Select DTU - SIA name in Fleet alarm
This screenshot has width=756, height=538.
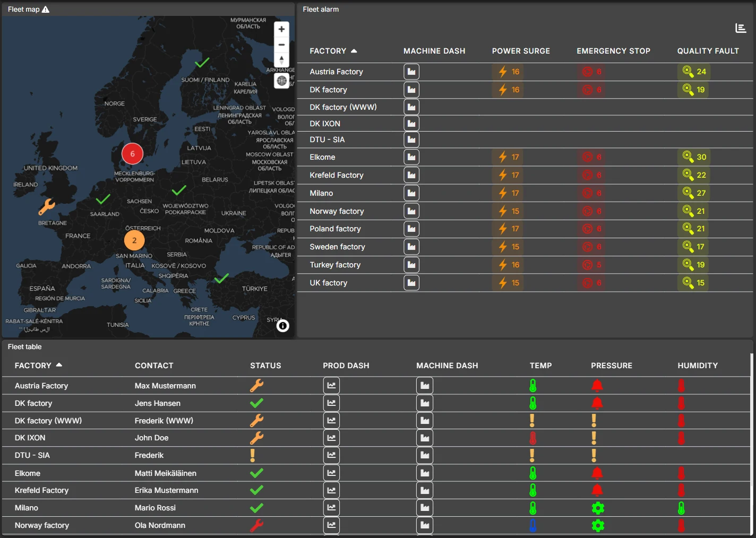click(327, 140)
